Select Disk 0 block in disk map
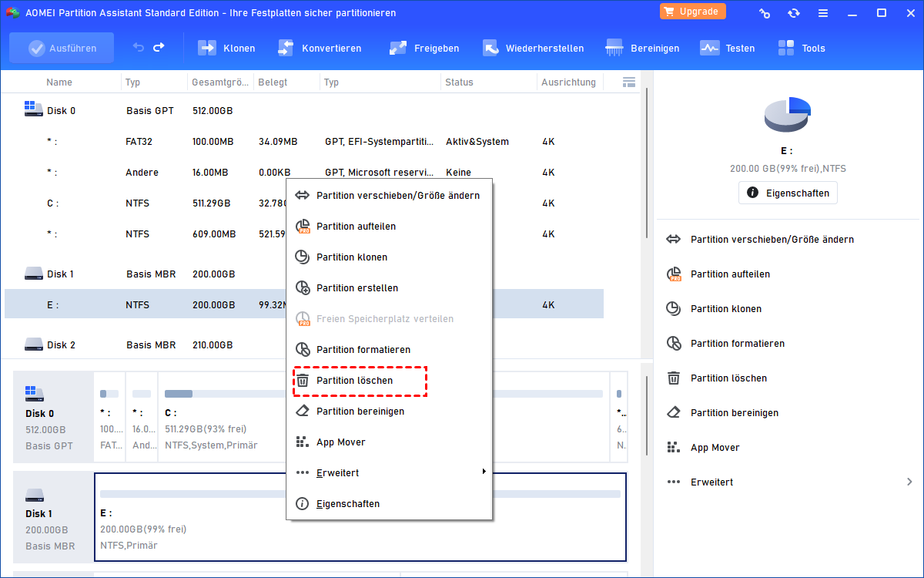Screen dimensions: 924x578 coord(53,418)
